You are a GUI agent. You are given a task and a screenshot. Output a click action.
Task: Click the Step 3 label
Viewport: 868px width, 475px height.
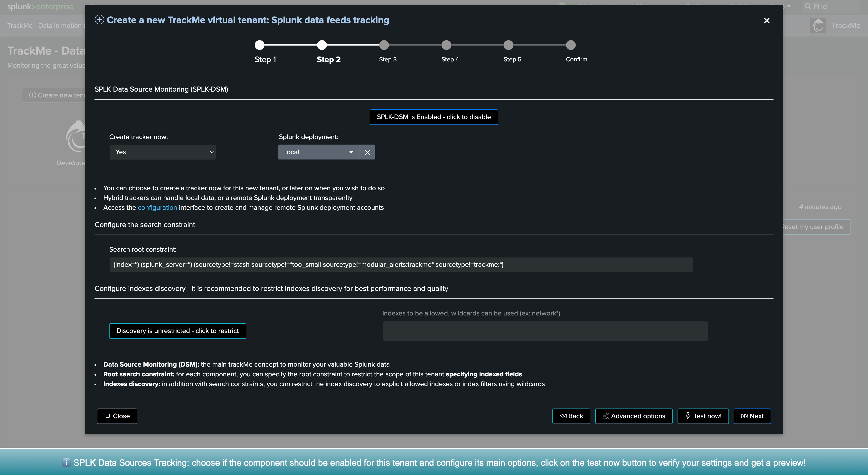(387, 59)
